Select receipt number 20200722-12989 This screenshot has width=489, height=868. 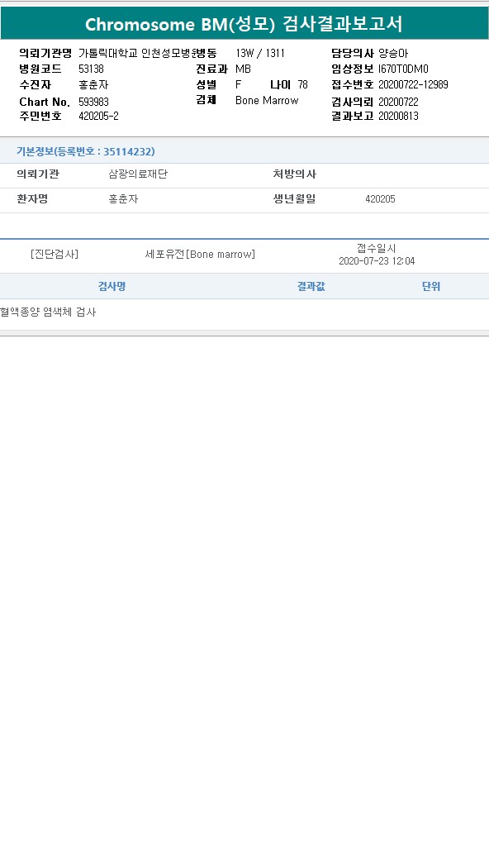413,84
